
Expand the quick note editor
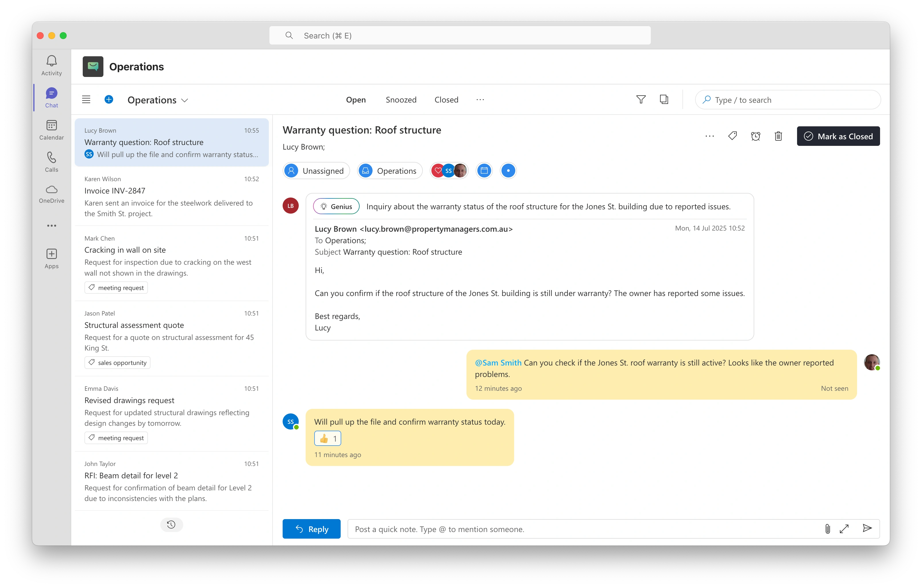tap(844, 529)
